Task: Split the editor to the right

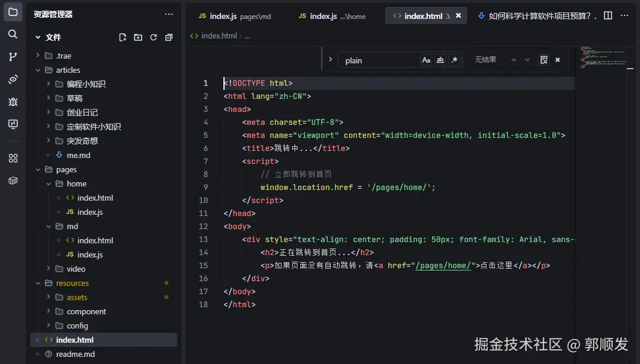Action: pyautogui.click(x=608, y=15)
